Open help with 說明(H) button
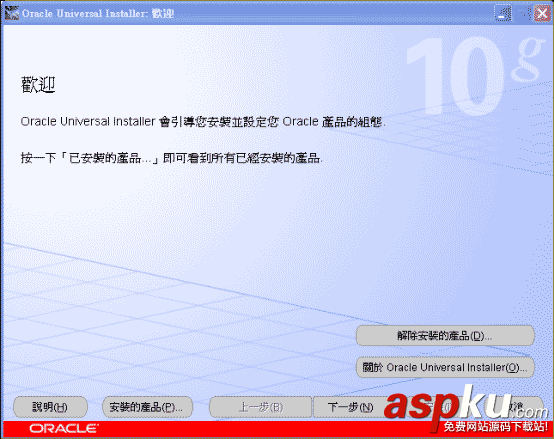 point(50,407)
